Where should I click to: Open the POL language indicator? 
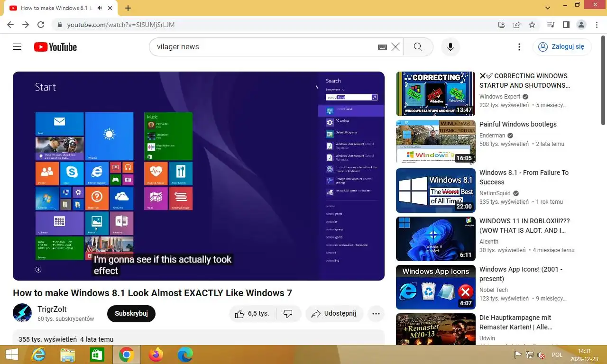557,355
